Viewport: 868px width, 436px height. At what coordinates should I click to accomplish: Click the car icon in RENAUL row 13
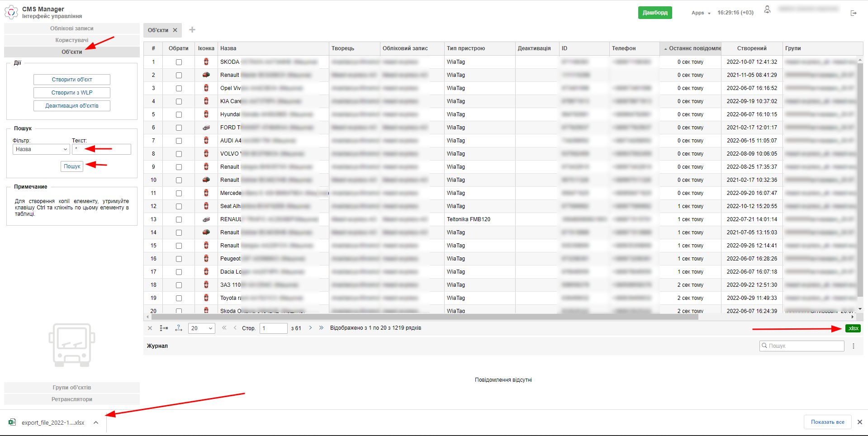(206, 219)
